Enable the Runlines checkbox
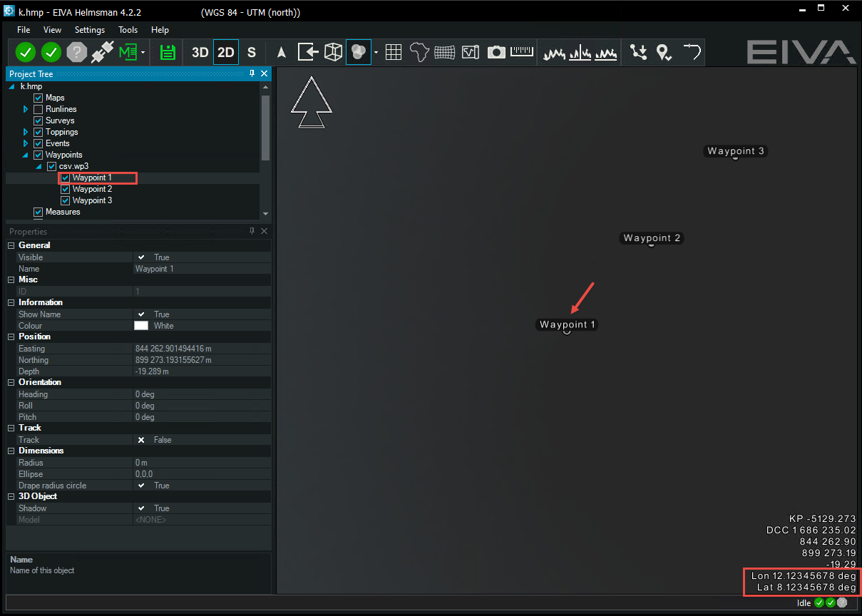The height and width of the screenshot is (616, 862). pyautogui.click(x=39, y=109)
